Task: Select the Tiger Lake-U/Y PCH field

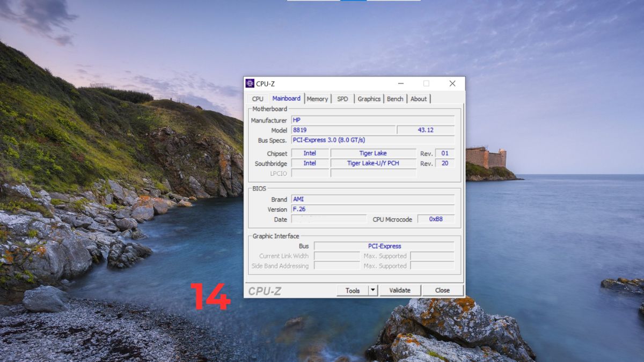Action: click(x=373, y=163)
